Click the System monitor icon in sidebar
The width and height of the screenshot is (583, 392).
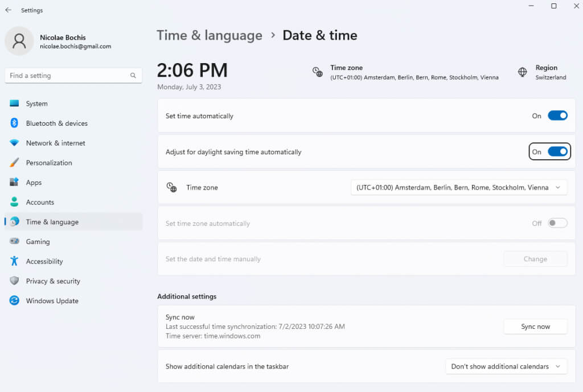tap(14, 104)
